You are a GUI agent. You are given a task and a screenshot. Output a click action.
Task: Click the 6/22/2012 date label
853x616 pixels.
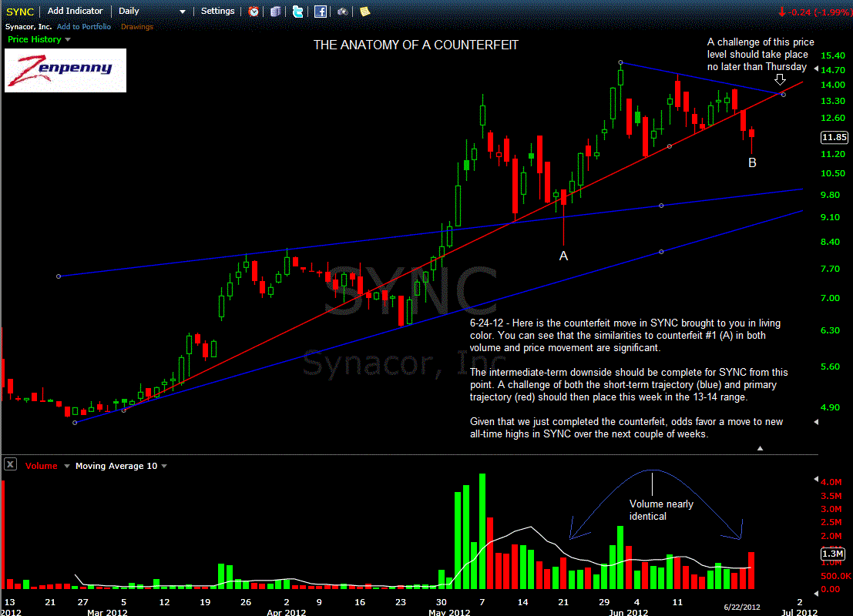tap(742, 608)
